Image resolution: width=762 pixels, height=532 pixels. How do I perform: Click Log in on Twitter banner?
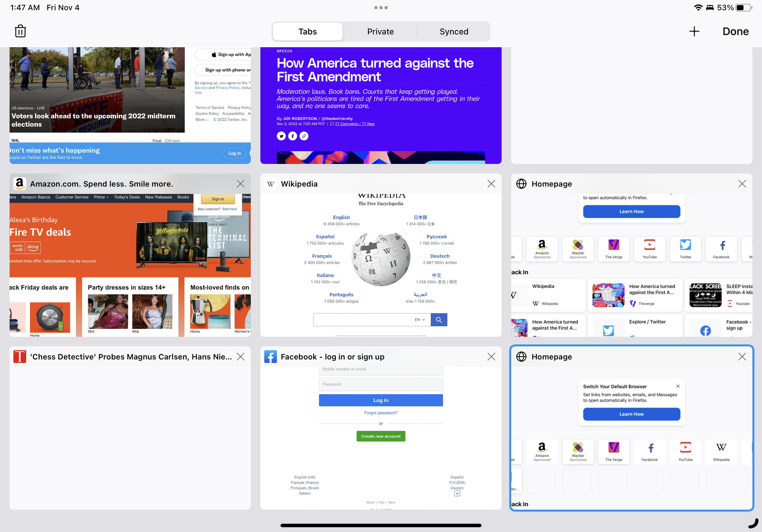click(235, 153)
